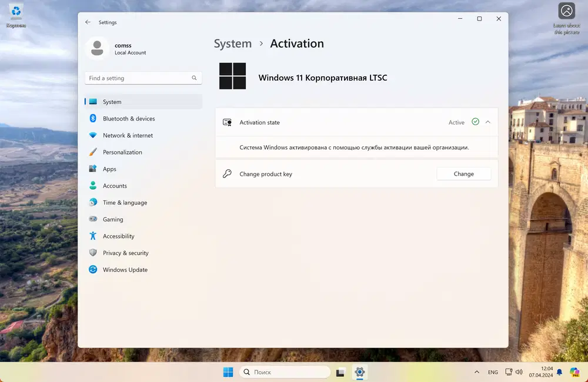Click the key icon by Change product key
The image size is (588, 382).
coord(227,173)
